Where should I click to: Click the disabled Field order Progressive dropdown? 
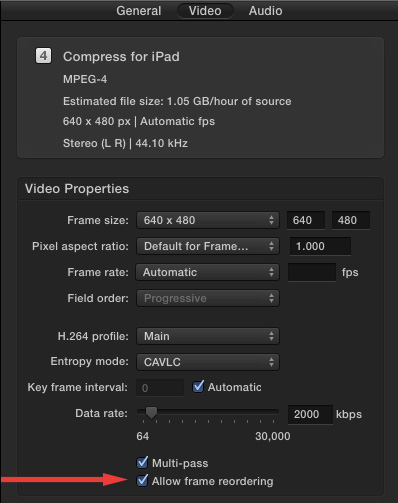coord(208,298)
